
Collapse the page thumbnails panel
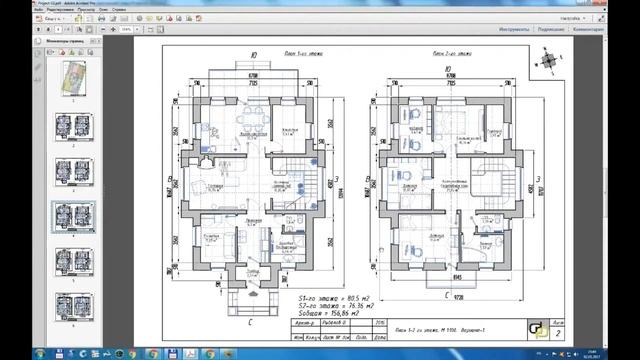click(92, 41)
